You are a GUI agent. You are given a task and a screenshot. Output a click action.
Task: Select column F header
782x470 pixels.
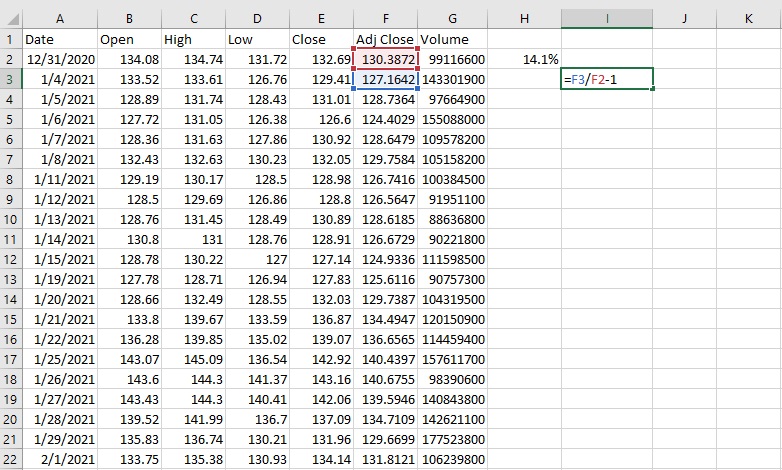[x=385, y=18]
